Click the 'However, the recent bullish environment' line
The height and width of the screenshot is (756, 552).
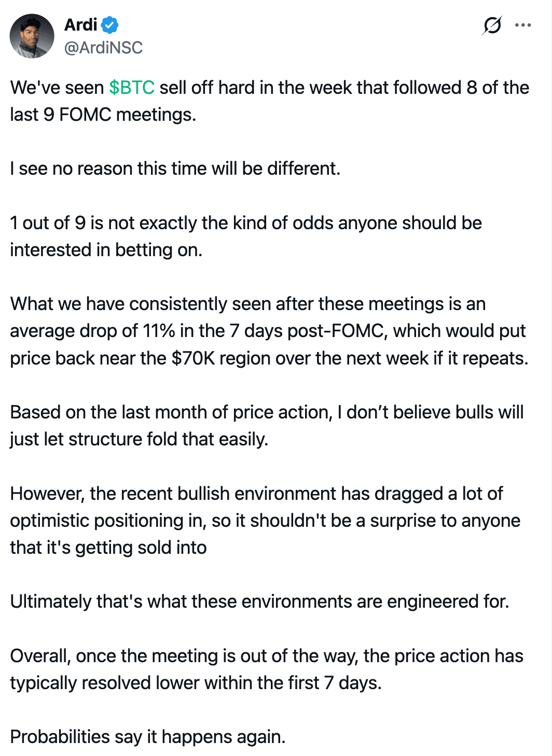pyautogui.click(x=256, y=493)
